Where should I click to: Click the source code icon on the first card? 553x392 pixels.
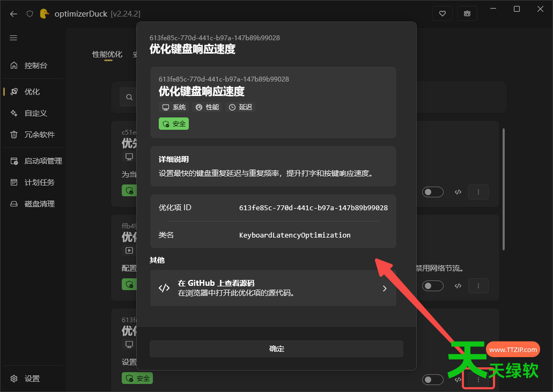tap(458, 192)
